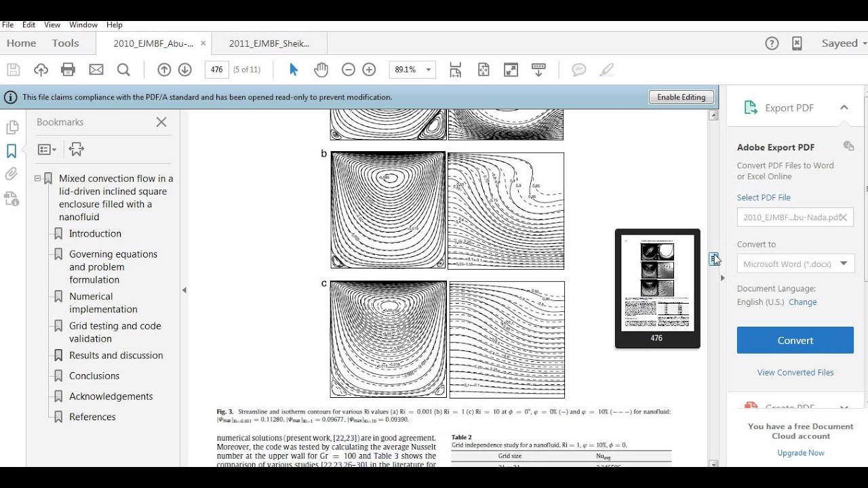This screenshot has height=488, width=868.
Task: Zoom out with minus button
Action: coord(348,69)
